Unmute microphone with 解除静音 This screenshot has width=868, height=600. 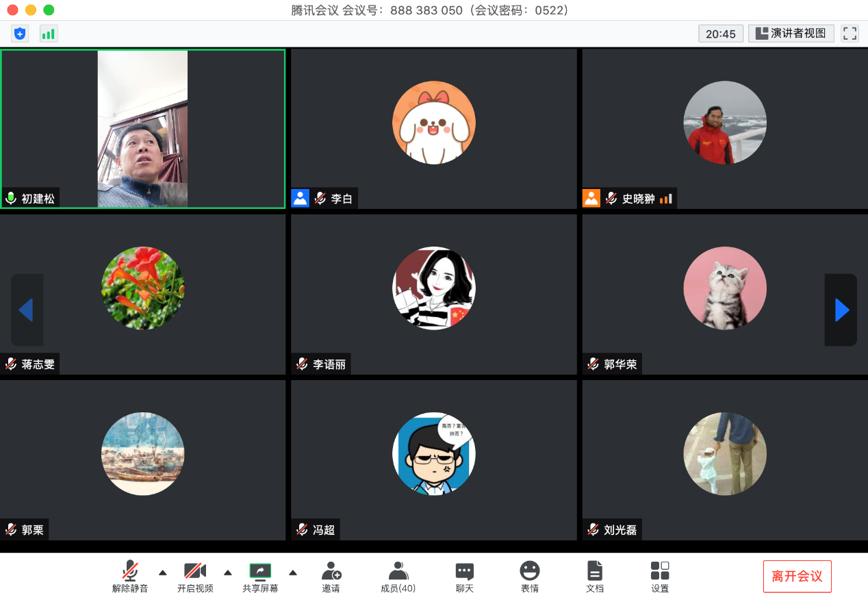130,577
